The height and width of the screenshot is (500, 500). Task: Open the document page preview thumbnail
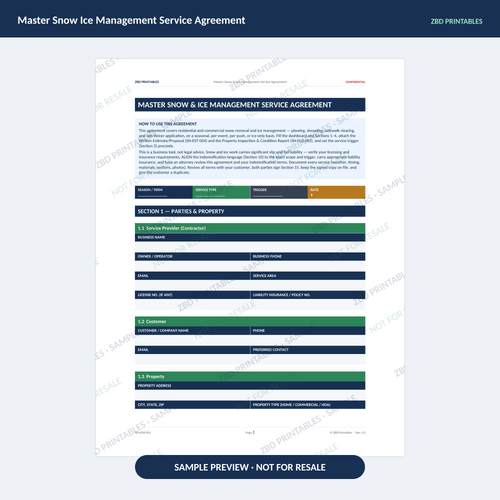[250, 257]
